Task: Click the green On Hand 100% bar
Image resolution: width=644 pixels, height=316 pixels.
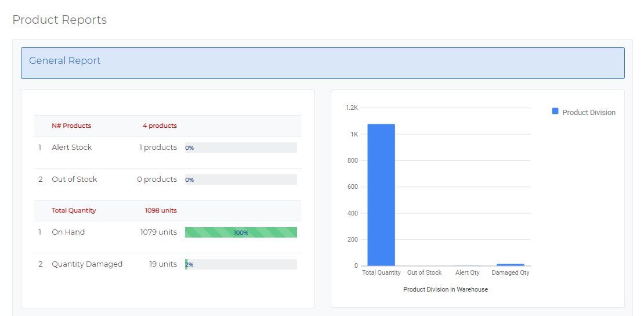Action: coord(241,232)
